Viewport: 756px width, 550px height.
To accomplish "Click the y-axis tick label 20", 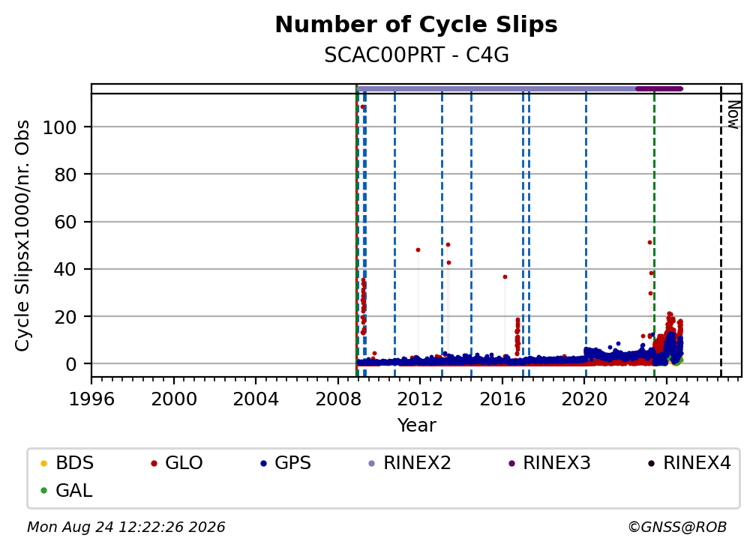I will pyautogui.click(x=65, y=317).
